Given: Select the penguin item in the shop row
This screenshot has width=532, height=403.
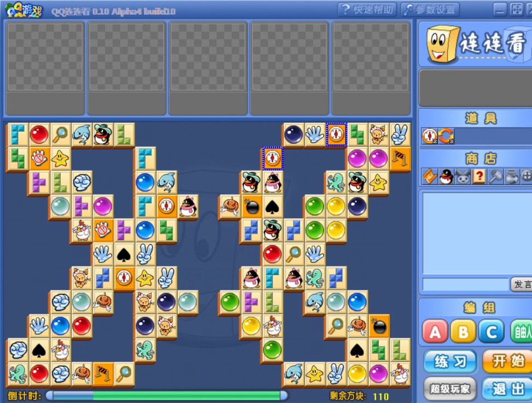Looking at the screenshot, I should tap(446, 176).
